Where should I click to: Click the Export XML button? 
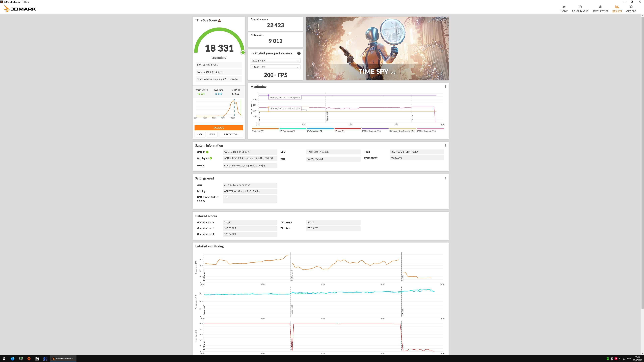click(x=231, y=134)
